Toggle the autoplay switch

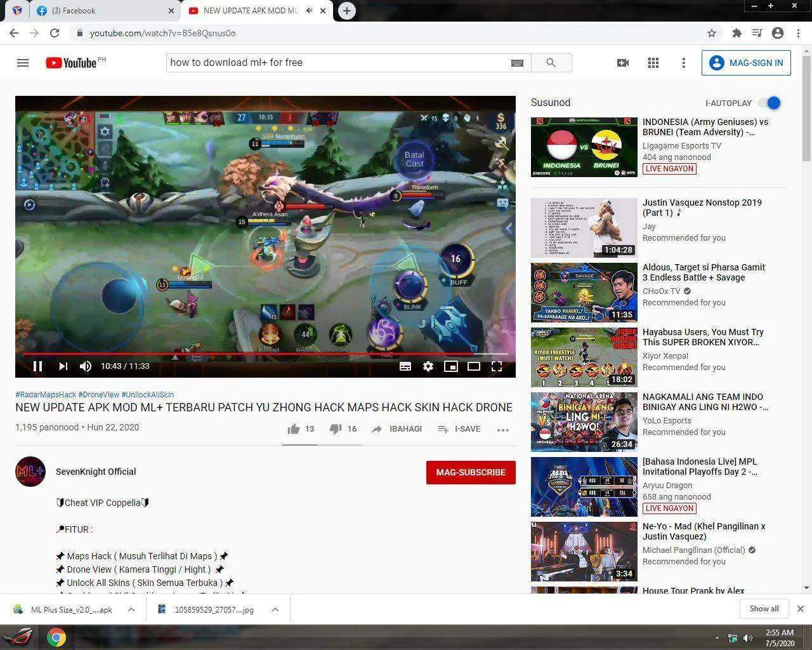[x=770, y=103]
